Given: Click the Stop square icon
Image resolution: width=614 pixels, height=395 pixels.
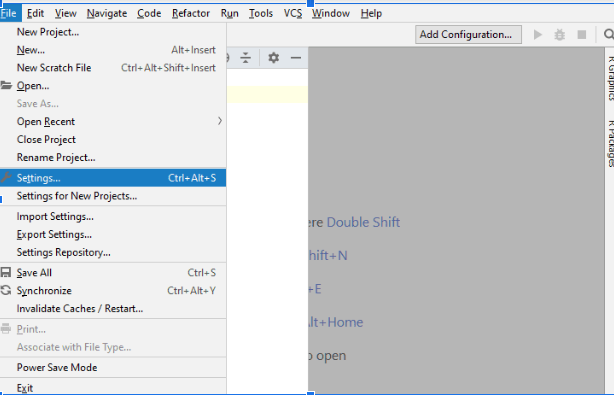Looking at the screenshot, I should pyautogui.click(x=582, y=35).
